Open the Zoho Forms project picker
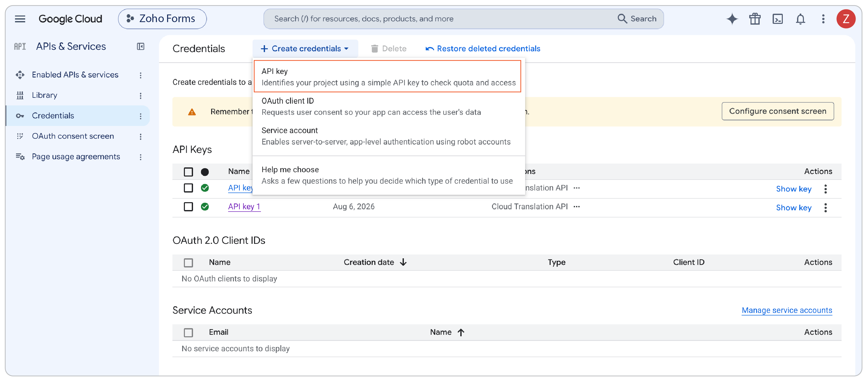Screen dimensions: 868x382 coord(162,19)
